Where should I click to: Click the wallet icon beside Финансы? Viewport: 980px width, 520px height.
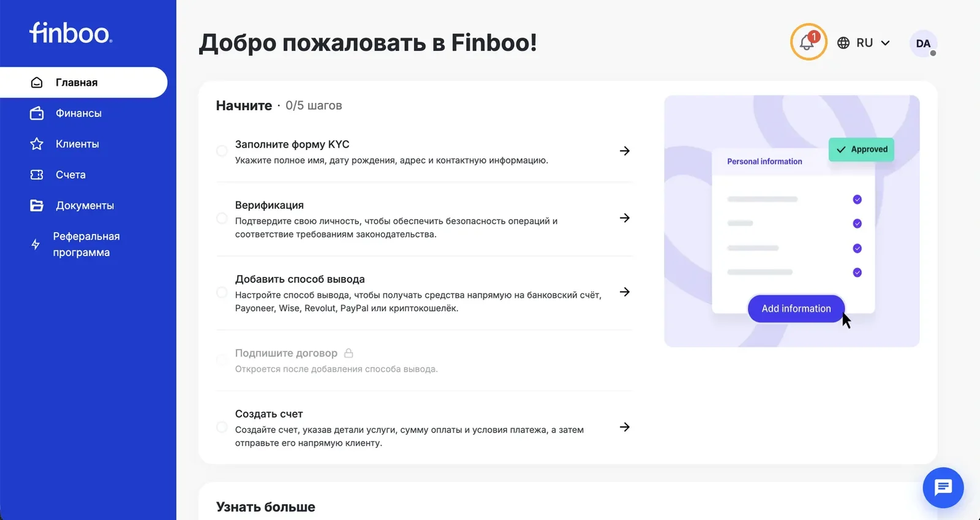[x=37, y=113]
